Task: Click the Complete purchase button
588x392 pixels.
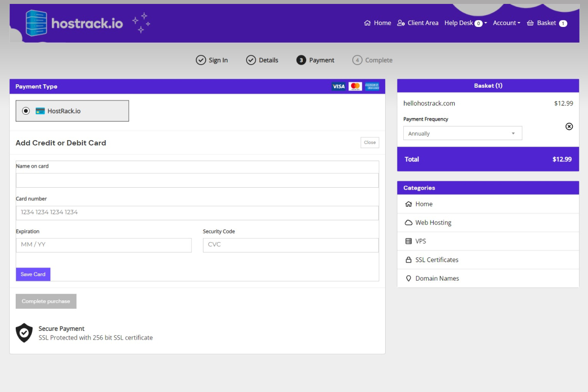Action: [x=46, y=301]
